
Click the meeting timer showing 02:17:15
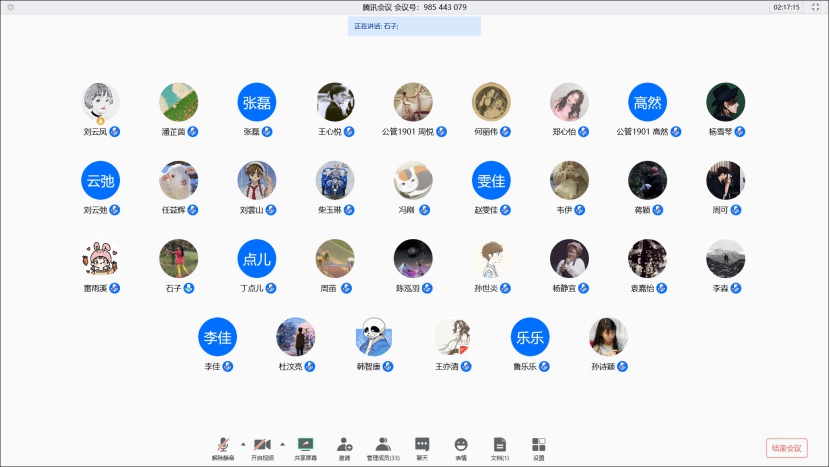tap(785, 7)
